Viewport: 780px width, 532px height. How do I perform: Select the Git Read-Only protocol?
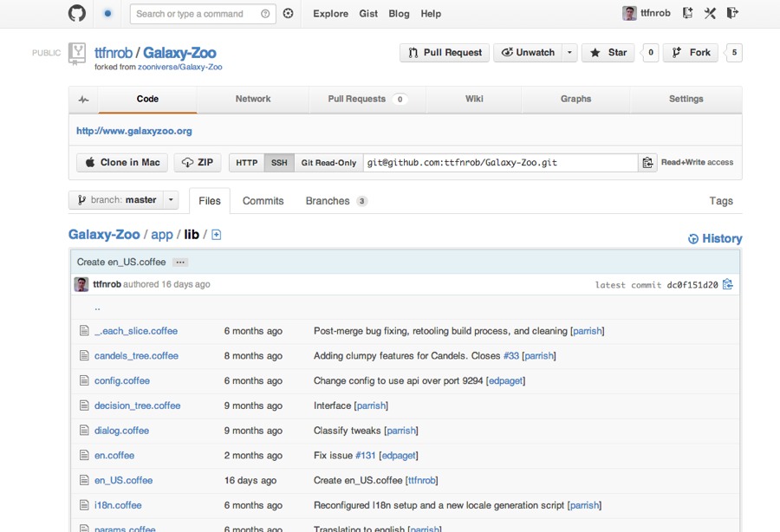tap(328, 163)
